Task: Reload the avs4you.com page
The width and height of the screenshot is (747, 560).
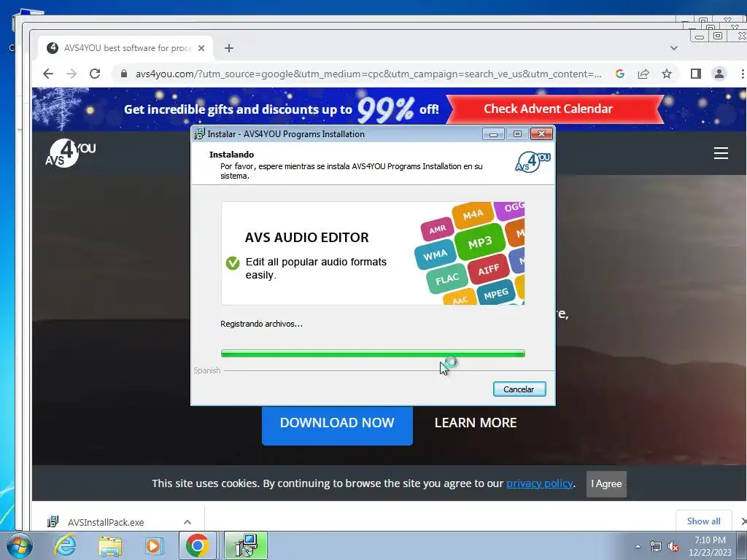Action: pyautogui.click(x=95, y=74)
